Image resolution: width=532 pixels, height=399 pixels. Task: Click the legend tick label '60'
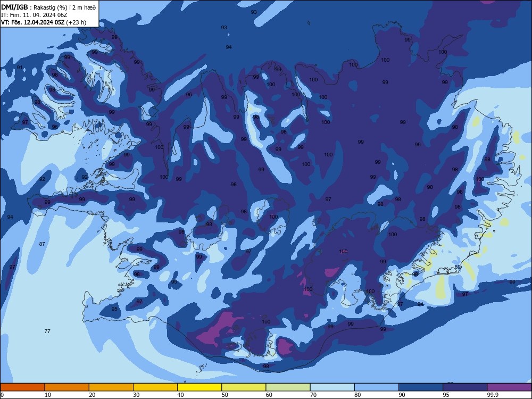pos(269,395)
